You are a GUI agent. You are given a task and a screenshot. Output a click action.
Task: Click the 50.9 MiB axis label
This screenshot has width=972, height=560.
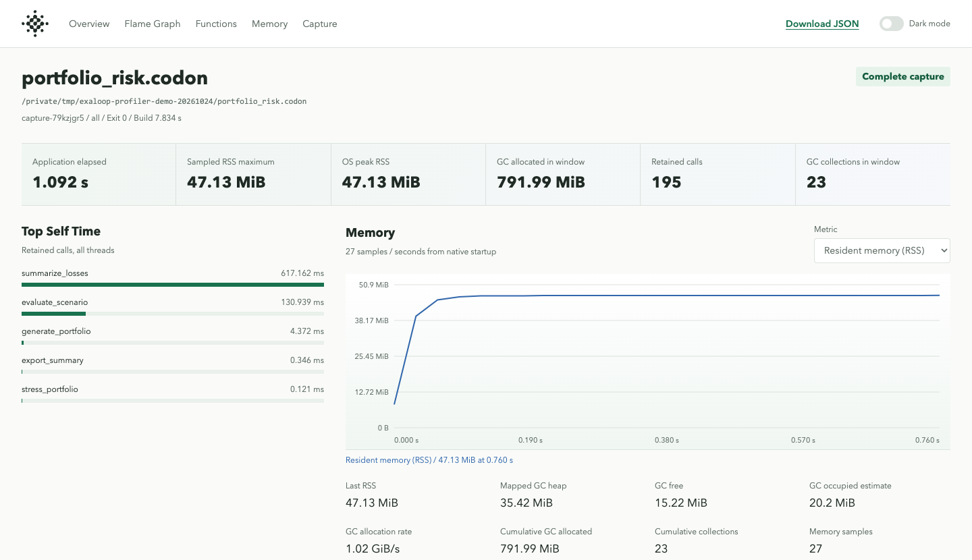(374, 285)
